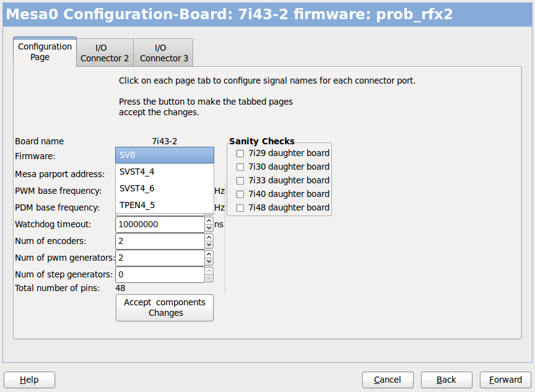This screenshot has height=392, width=535.
Task: Decrement the Num of encoders spinner
Action: coord(209,245)
